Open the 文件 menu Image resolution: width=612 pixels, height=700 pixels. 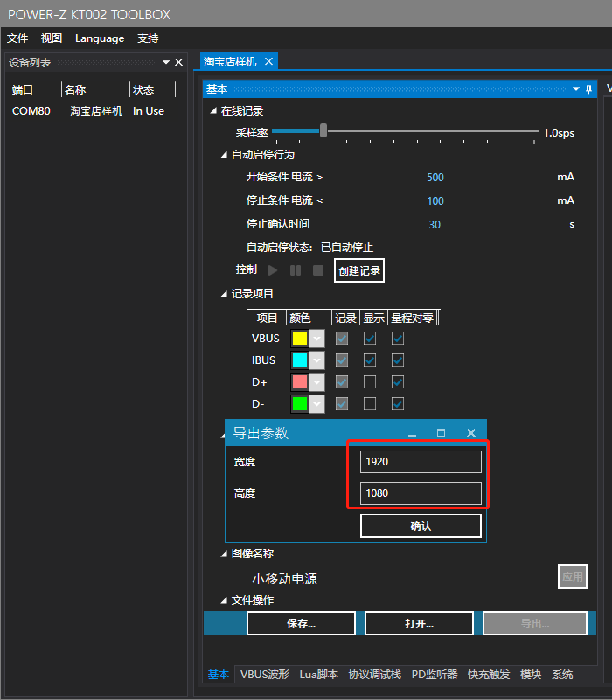[17, 38]
